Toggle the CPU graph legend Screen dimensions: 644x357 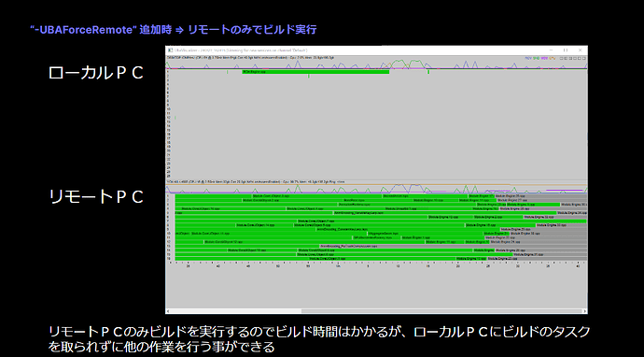click(x=553, y=58)
